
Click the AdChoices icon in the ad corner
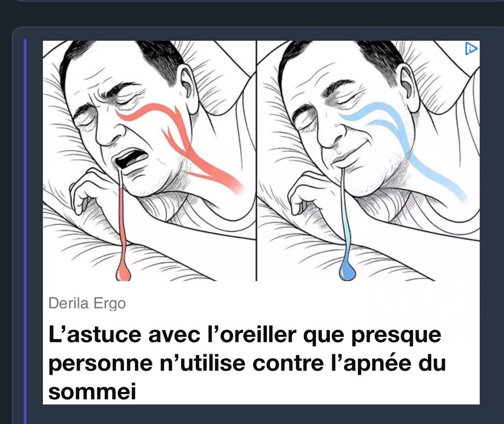471,49
